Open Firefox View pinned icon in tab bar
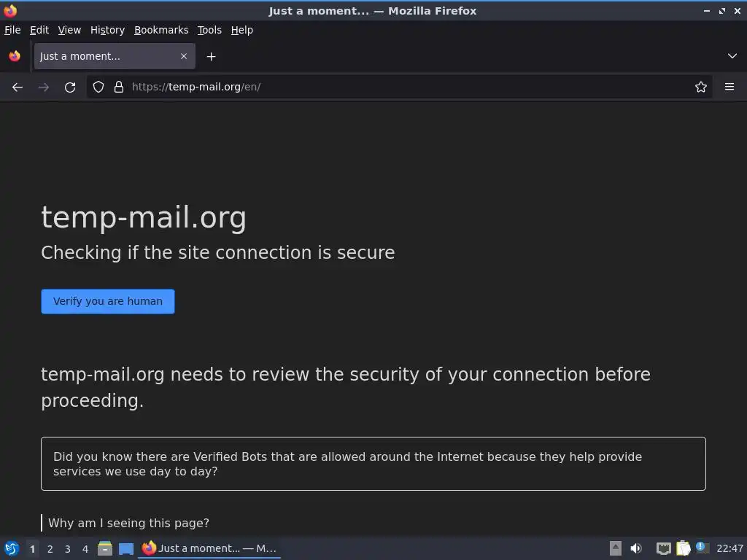Viewport: 747px width, 560px height. (15, 56)
